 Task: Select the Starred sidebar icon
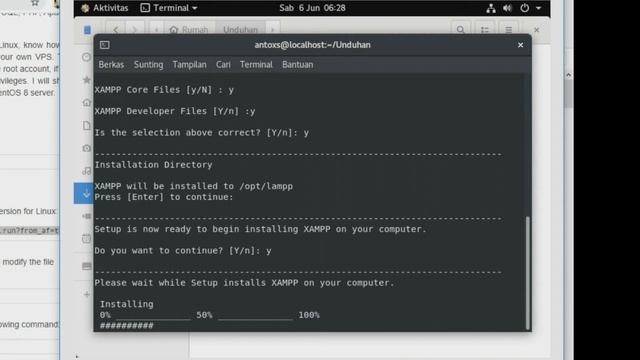pos(87,80)
